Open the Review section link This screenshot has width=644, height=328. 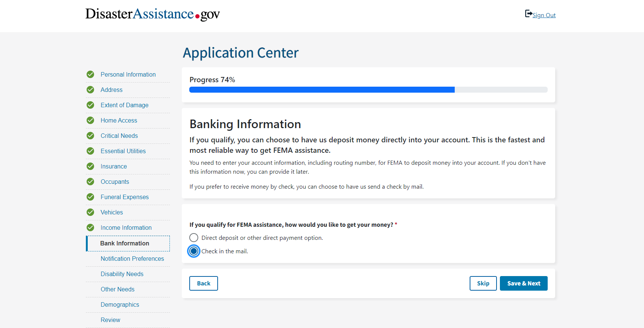click(x=110, y=320)
